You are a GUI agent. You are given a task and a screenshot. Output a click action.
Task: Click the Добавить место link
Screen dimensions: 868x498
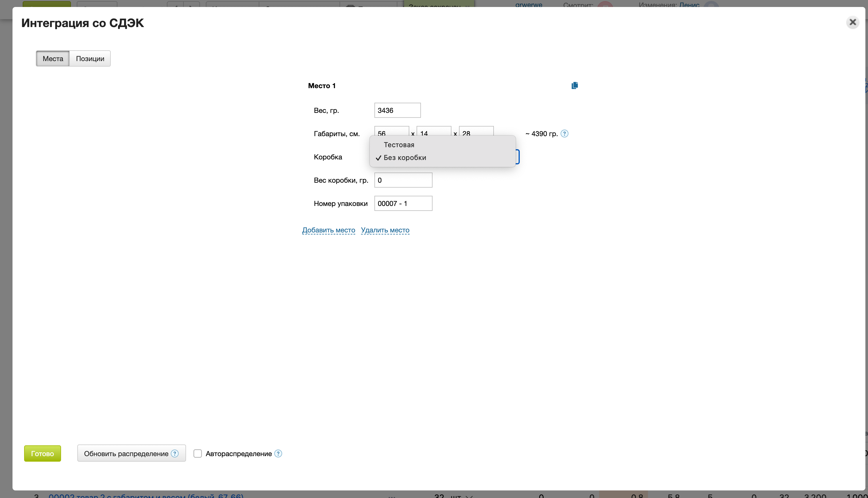pyautogui.click(x=328, y=230)
